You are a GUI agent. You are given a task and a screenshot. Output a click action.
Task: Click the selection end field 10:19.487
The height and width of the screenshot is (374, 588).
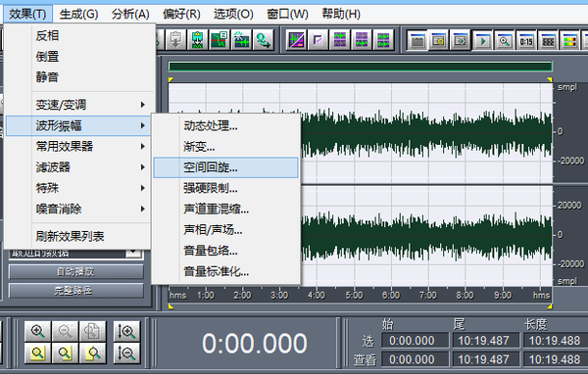[486, 341]
